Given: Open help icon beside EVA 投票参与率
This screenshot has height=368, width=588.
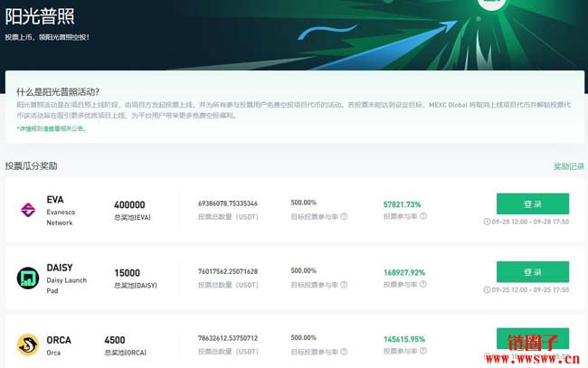Looking at the screenshot, I should tap(425, 218).
